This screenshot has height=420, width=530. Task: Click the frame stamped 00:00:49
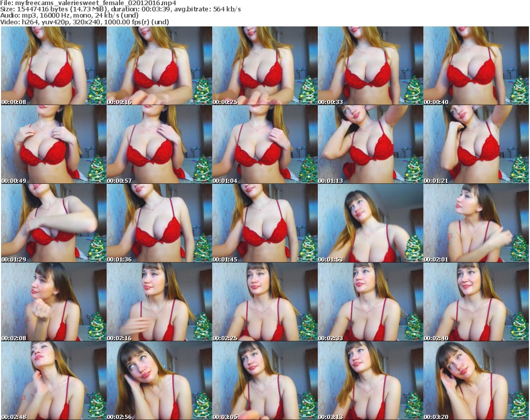pos(54,144)
